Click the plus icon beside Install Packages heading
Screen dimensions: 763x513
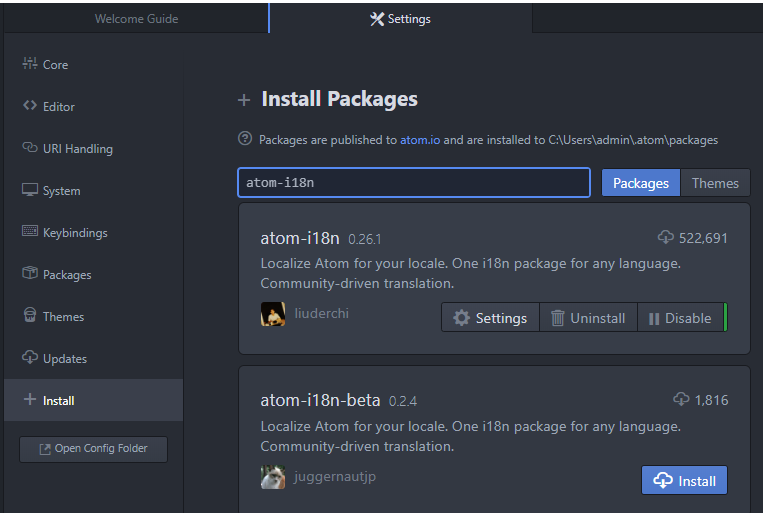point(244,100)
